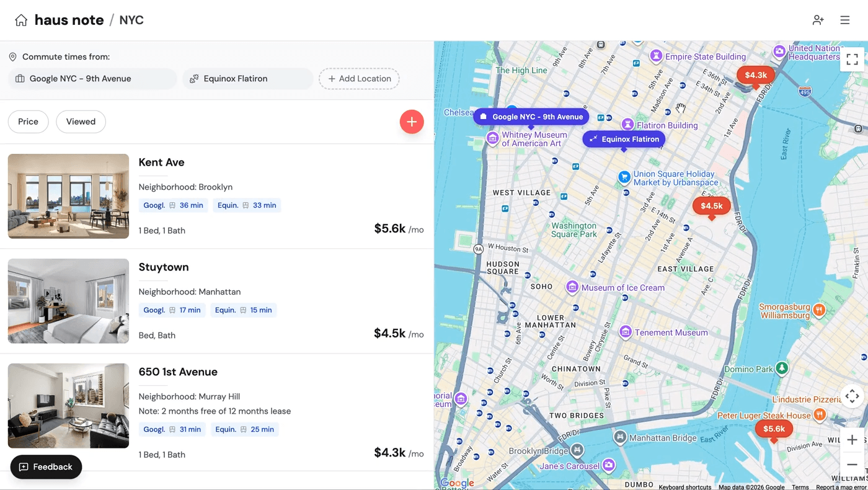Click the United Nations Headquarters icon
The height and width of the screenshot is (490, 868).
(779, 51)
